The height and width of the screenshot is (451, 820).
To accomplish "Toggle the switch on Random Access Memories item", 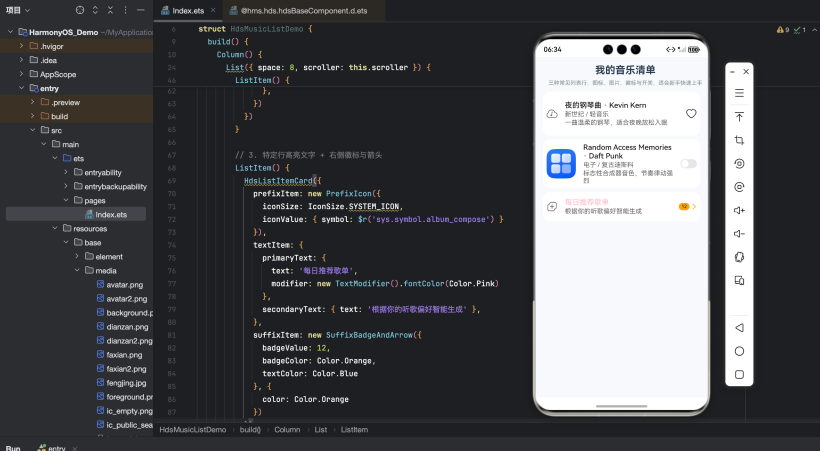I will point(688,163).
